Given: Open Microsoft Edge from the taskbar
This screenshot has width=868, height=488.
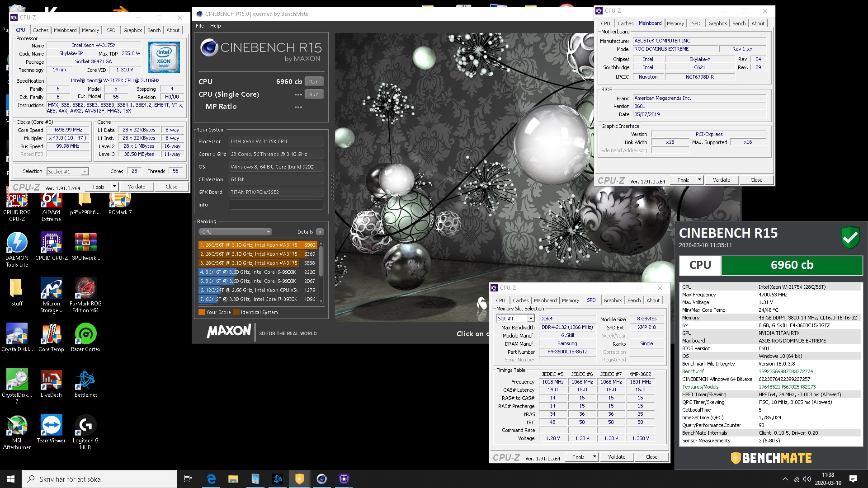Looking at the screenshot, I should (211, 479).
